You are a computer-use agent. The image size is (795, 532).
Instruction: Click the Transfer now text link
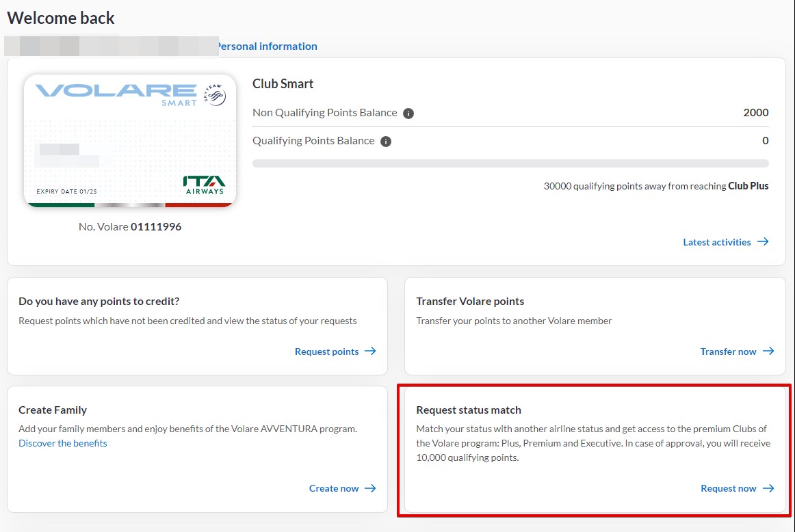coord(728,351)
